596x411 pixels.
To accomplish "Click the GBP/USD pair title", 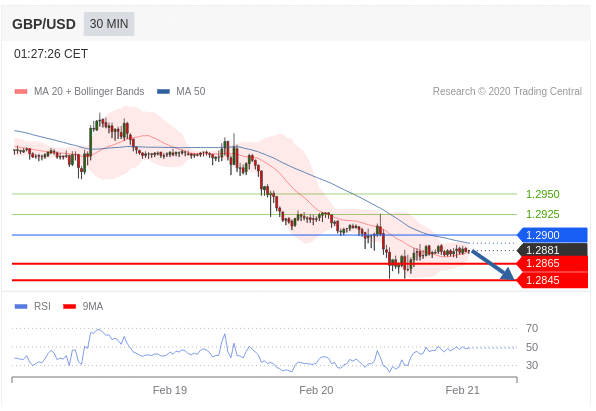I will pos(44,24).
